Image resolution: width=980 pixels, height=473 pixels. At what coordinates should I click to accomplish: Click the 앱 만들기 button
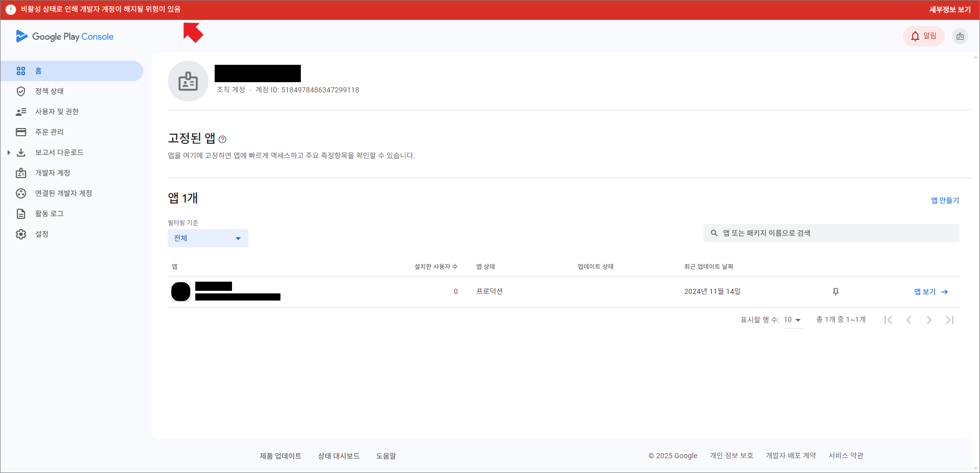point(944,201)
